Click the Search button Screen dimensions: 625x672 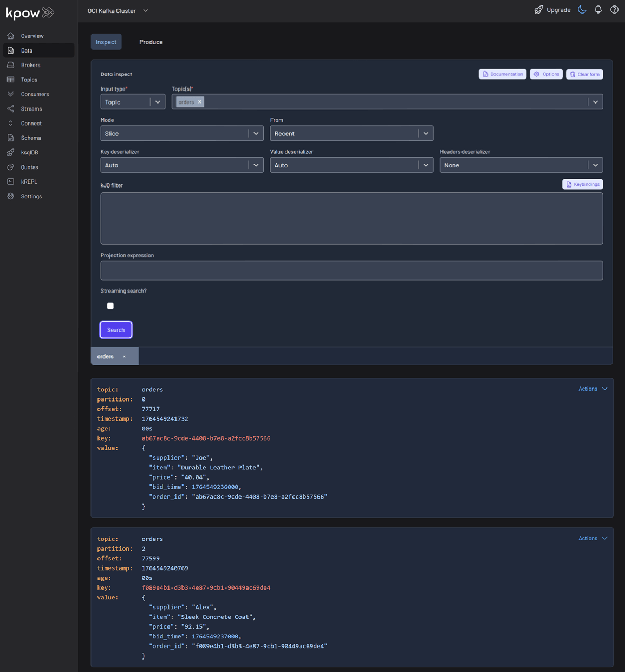(x=116, y=330)
